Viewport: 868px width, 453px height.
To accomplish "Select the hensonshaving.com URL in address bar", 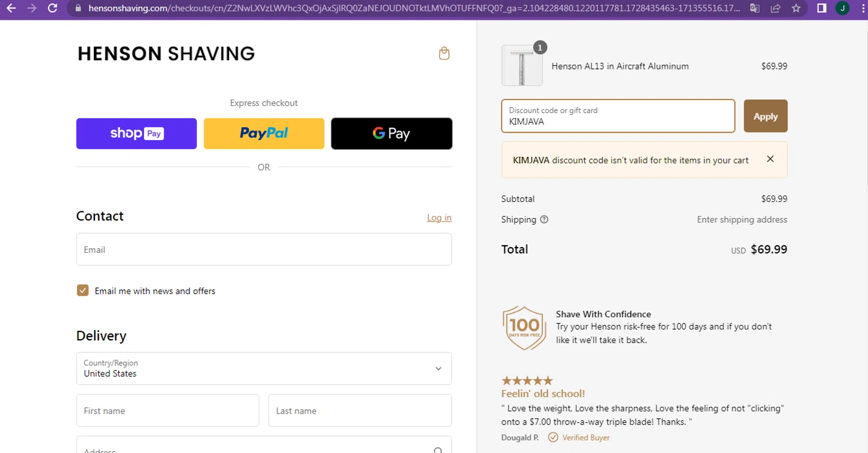I will (x=414, y=8).
